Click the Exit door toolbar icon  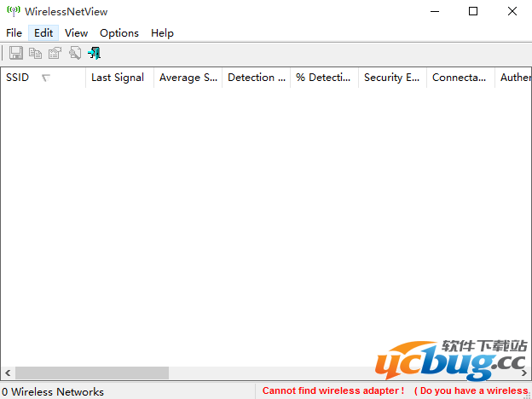(x=95, y=53)
